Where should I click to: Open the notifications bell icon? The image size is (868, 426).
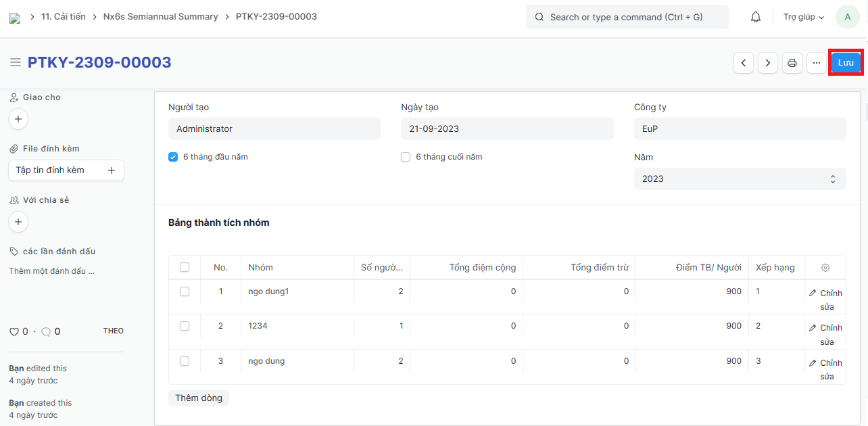756,17
